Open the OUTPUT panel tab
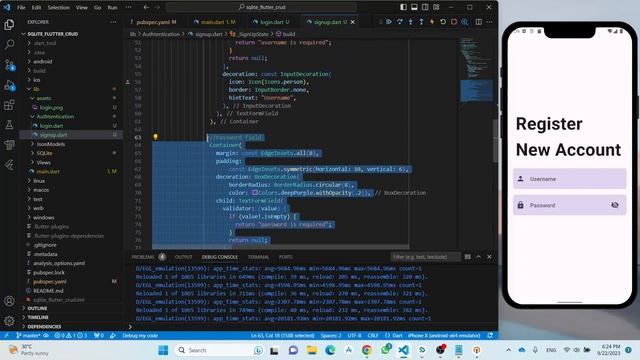 coord(183,257)
